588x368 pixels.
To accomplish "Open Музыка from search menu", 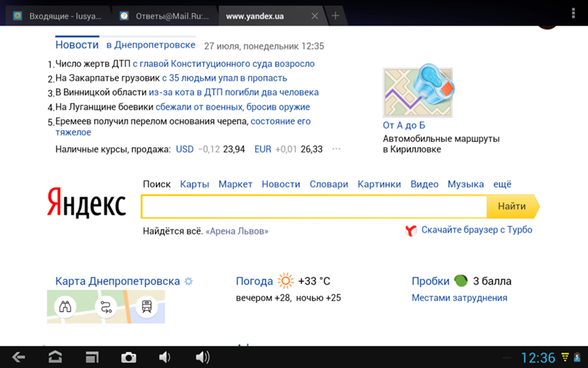I will pyautogui.click(x=466, y=184).
